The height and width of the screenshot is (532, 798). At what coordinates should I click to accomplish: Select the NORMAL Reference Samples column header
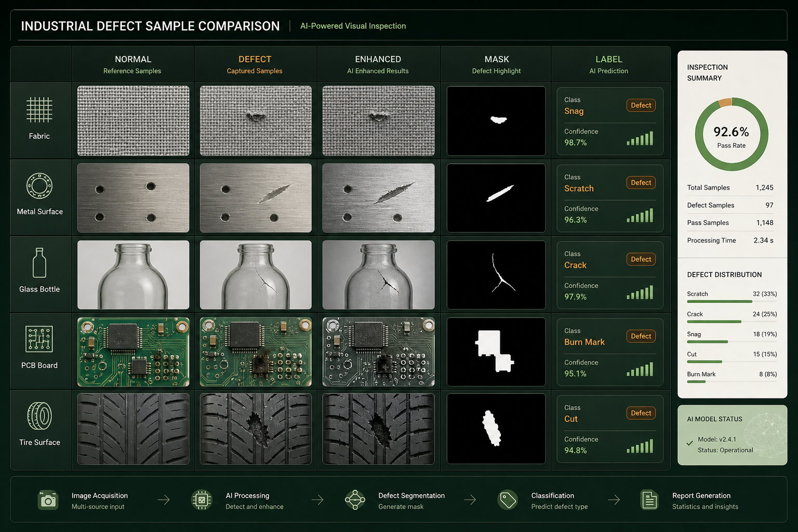[x=133, y=64]
